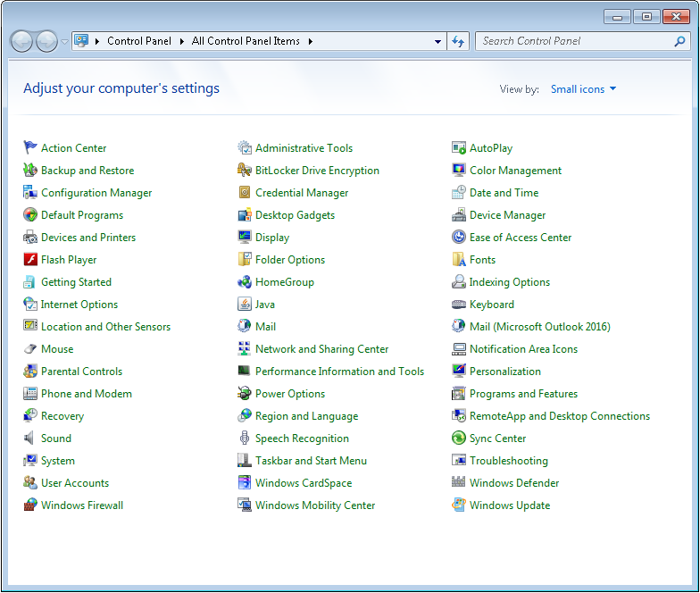Open the Phone and Modem link

(87, 393)
